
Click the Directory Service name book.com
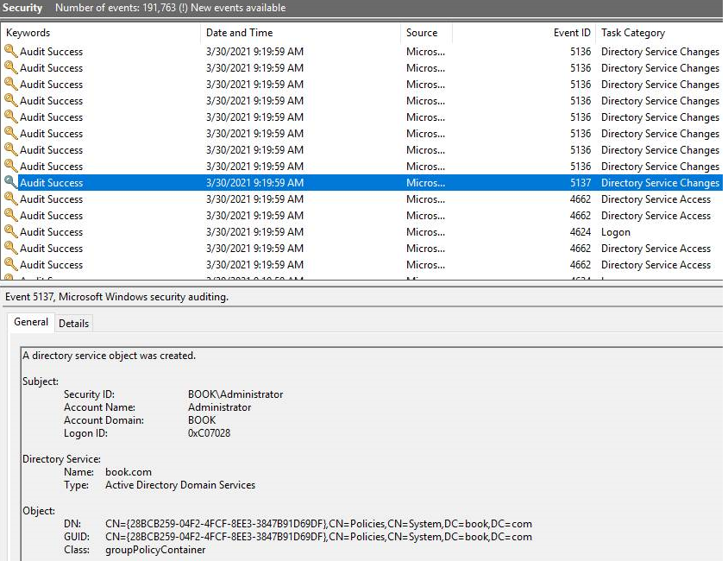click(x=129, y=472)
